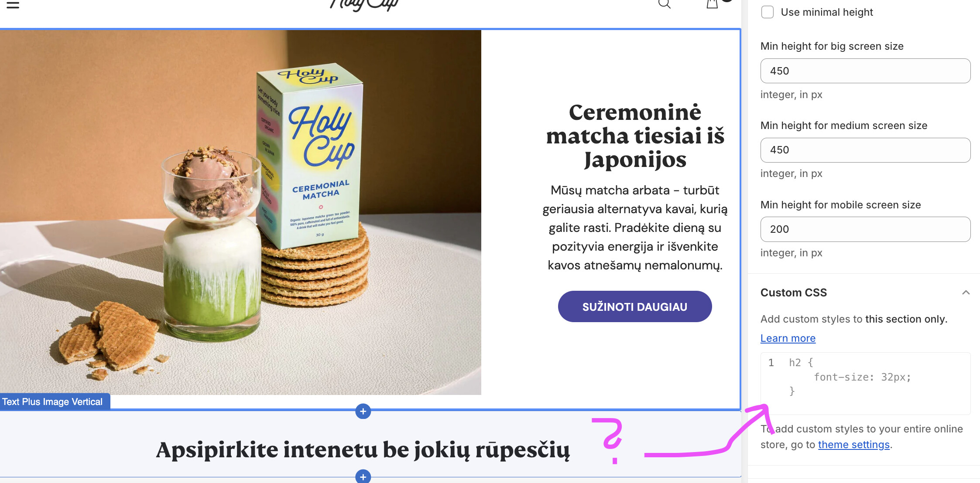Viewport: 980px width, 483px height.
Task: Add section below Apsipirkite heading
Action: pyautogui.click(x=363, y=476)
